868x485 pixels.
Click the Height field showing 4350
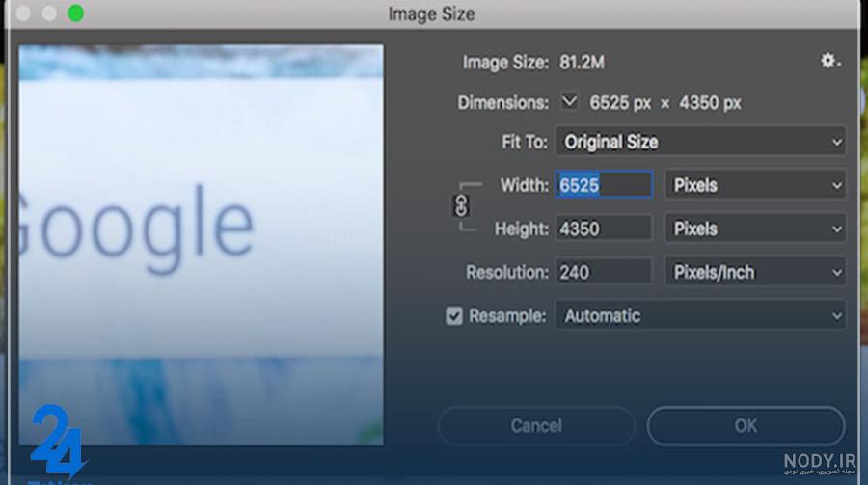point(604,229)
